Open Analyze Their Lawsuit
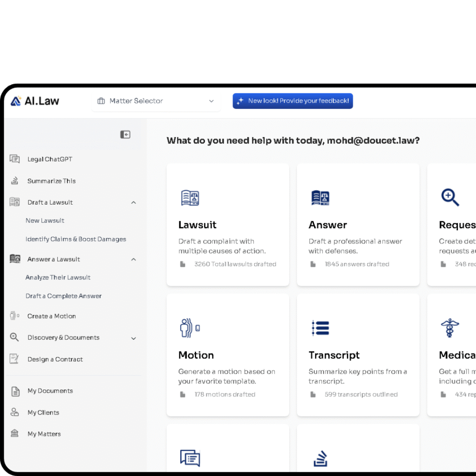 point(58,278)
